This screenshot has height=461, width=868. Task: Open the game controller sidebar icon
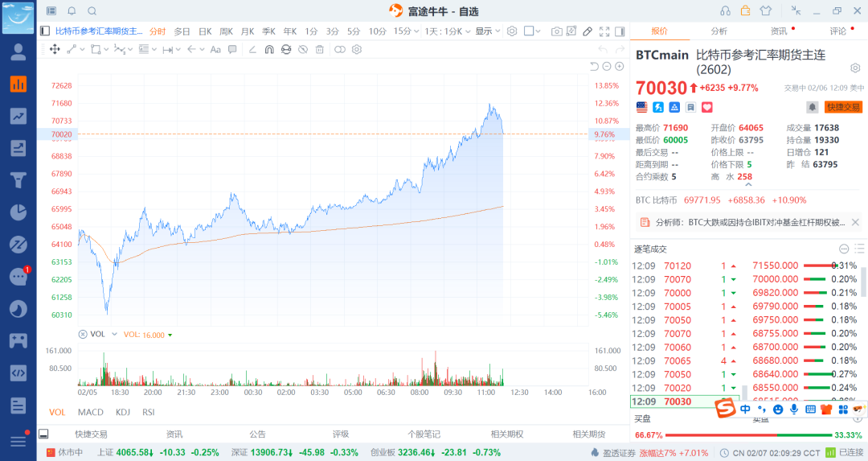(x=18, y=340)
